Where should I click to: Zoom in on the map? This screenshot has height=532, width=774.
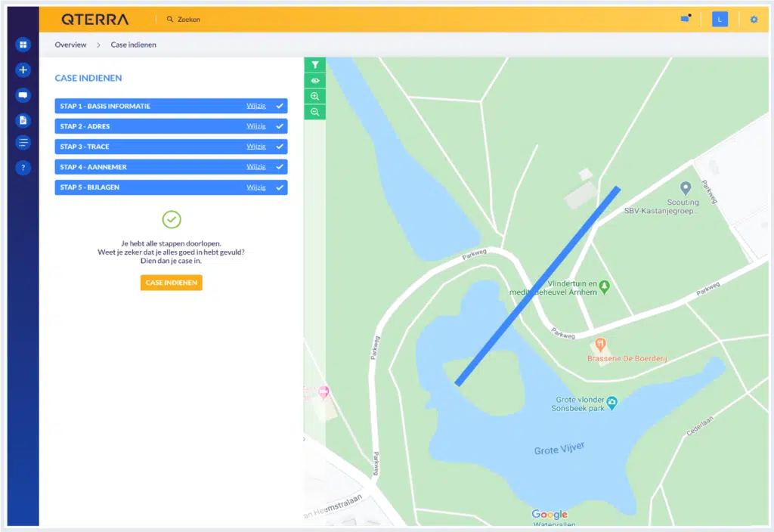[x=315, y=96]
